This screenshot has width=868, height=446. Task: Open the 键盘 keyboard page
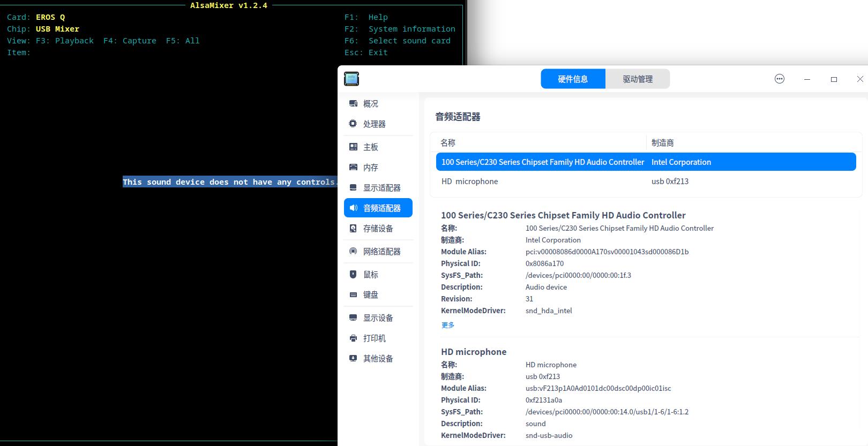click(x=378, y=294)
